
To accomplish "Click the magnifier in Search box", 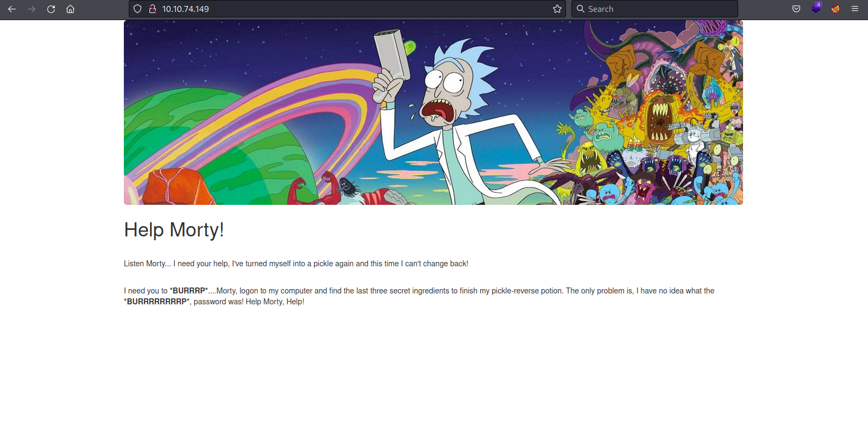I will pos(581,9).
